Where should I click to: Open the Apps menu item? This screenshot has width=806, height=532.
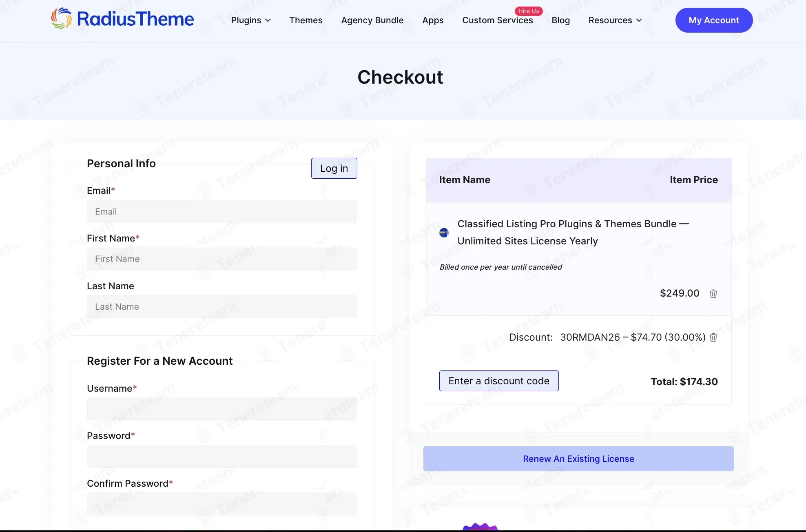coord(433,20)
